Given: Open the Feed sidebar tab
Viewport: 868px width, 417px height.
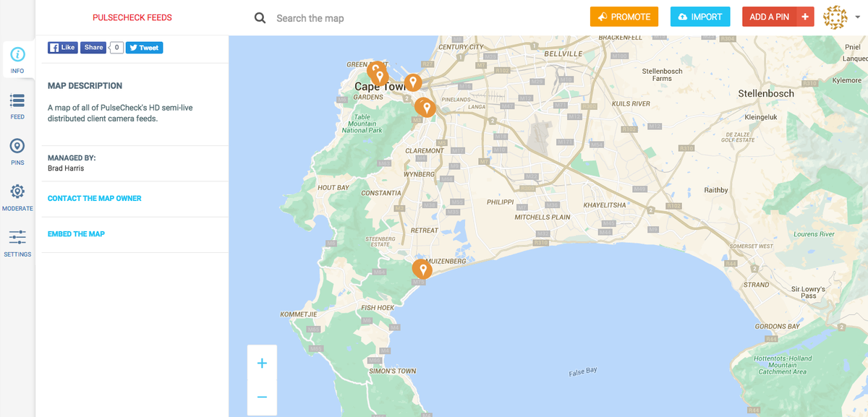Looking at the screenshot, I should coord(17,106).
